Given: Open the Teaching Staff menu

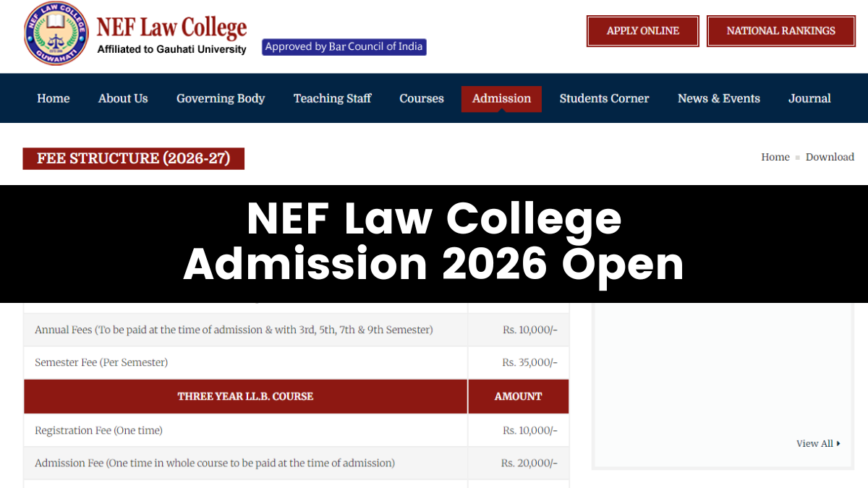Looking at the screenshot, I should 332,98.
